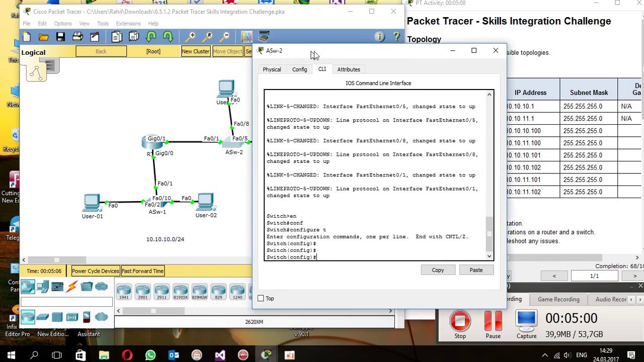Reset zoom with the R magnifier icon
Screen dimensions: 644x362
point(208,37)
